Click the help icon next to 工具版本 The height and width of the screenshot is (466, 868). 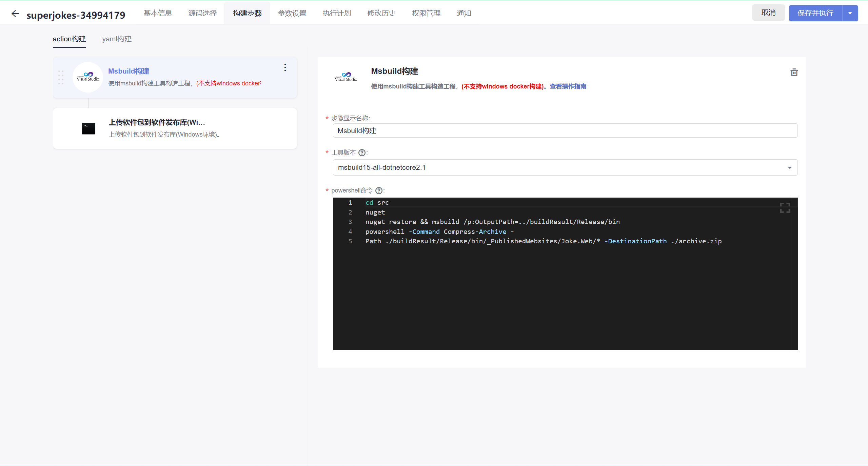362,153
